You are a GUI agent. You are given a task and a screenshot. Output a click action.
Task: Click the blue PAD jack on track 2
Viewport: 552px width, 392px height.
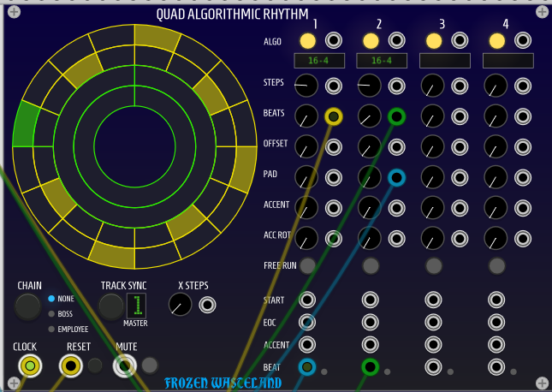(x=397, y=178)
